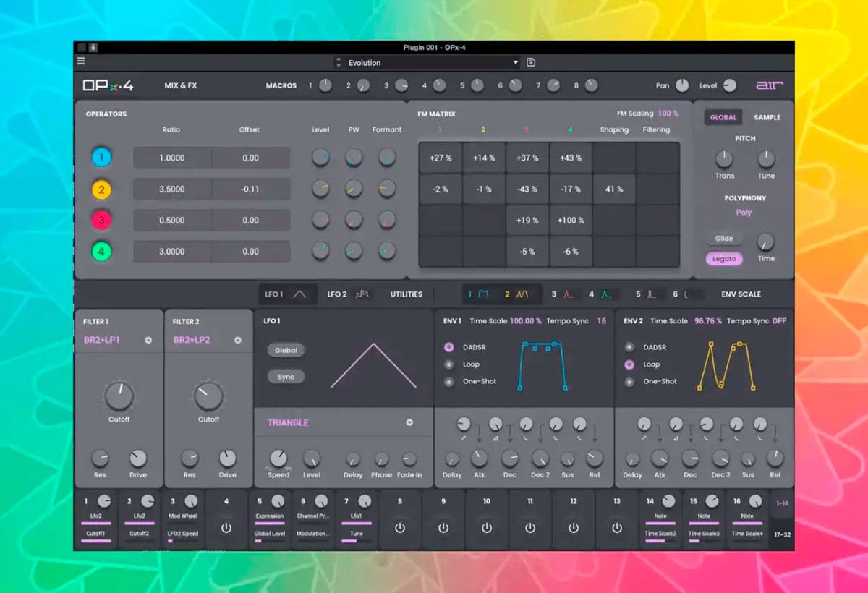
Task: Click modulation slot 11 power icon
Action: pos(530,528)
